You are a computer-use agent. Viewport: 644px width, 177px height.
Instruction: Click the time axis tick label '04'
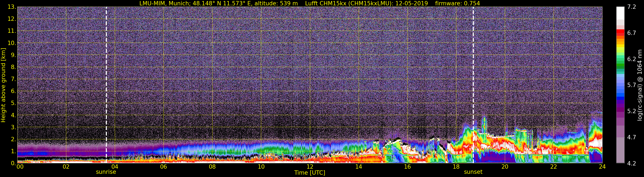pyautogui.click(x=115, y=167)
